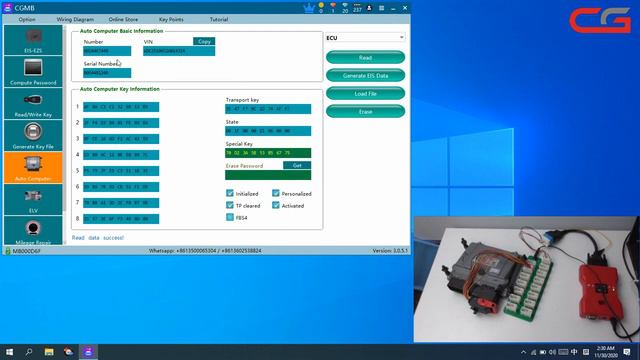Click the empty Erase Password field

268,175
